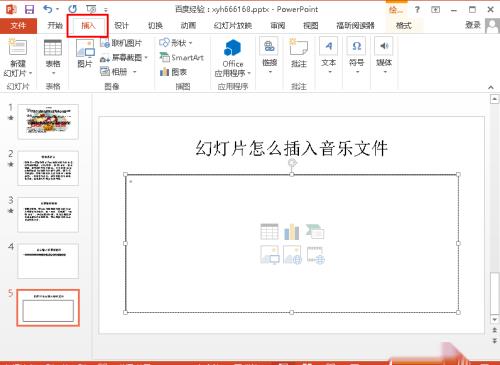Click the scroll up arrow of the slide pane
500x365 pixels.
click(x=494, y=99)
